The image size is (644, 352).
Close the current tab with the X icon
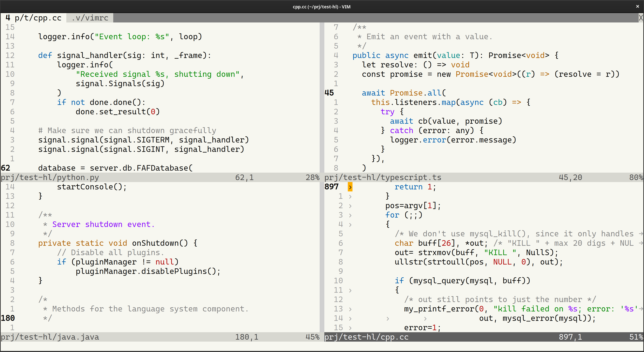[x=641, y=17]
